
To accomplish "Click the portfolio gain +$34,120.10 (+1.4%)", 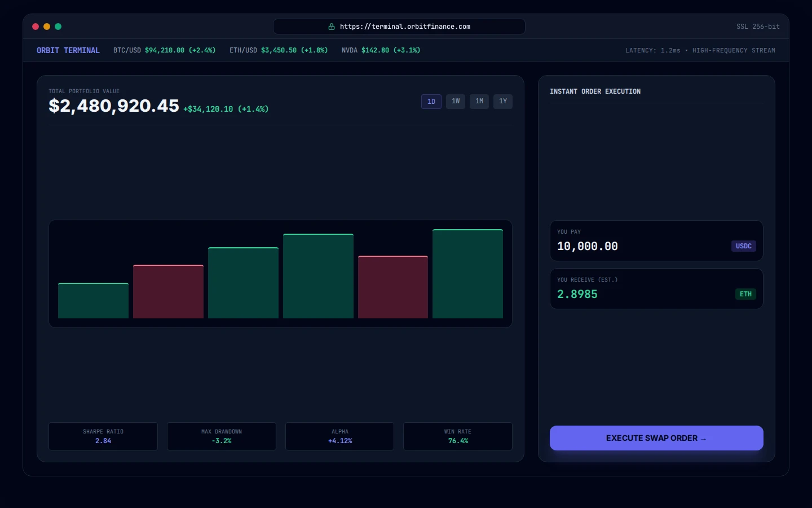I will 226,109.
